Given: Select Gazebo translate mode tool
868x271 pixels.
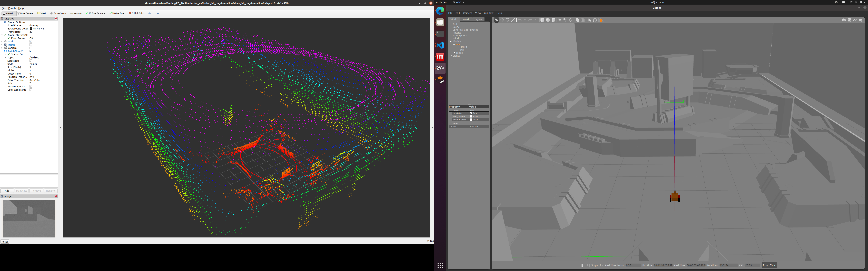Looking at the screenshot, I should click(x=502, y=20).
